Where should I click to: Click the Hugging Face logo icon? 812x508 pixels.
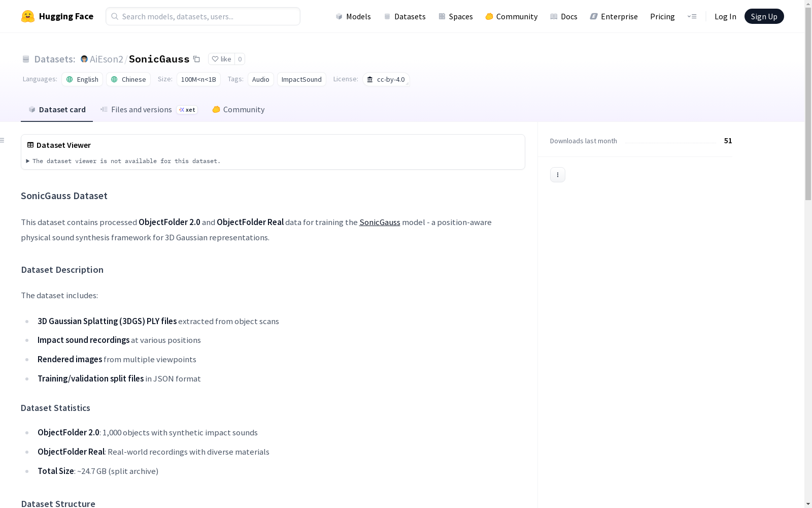click(x=28, y=16)
